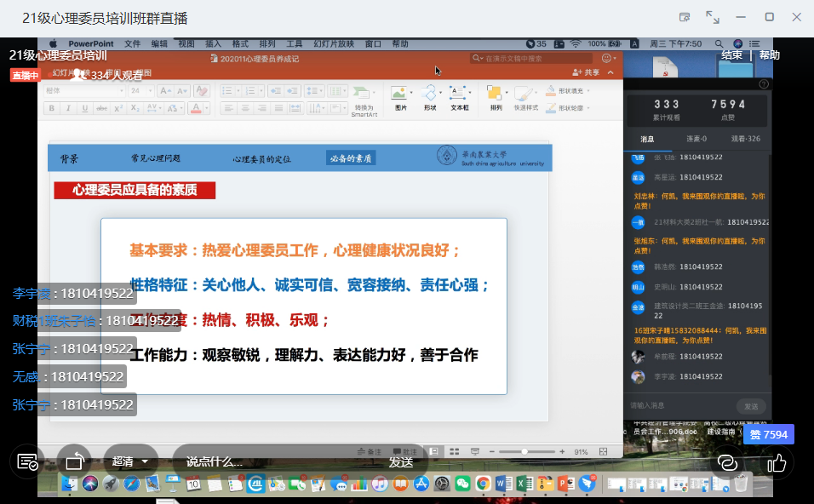Image resolution: width=814 pixels, height=504 pixels.
Task: Toggle bold formatting in PowerPoint ribbon
Action: [x=51, y=108]
